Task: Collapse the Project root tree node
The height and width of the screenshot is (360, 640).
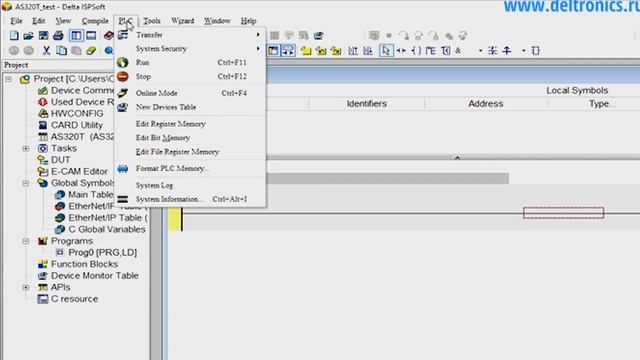Action: [x=9, y=79]
